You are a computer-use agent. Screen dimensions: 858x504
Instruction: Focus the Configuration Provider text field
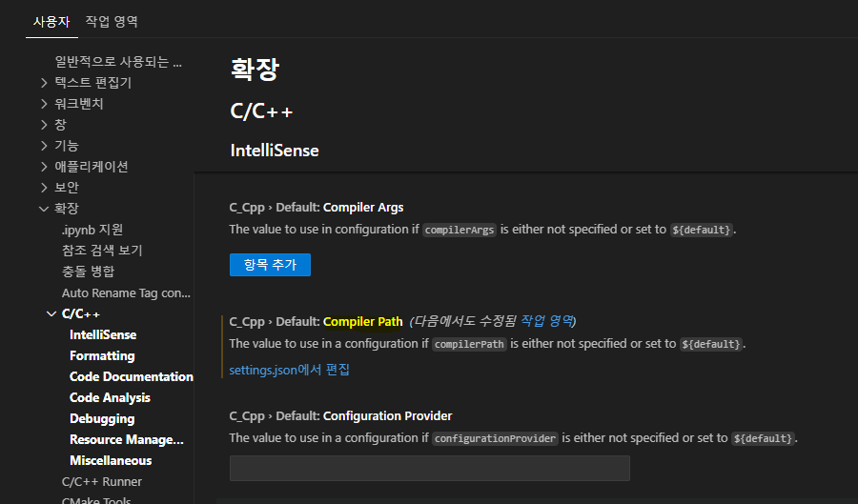[x=430, y=469]
